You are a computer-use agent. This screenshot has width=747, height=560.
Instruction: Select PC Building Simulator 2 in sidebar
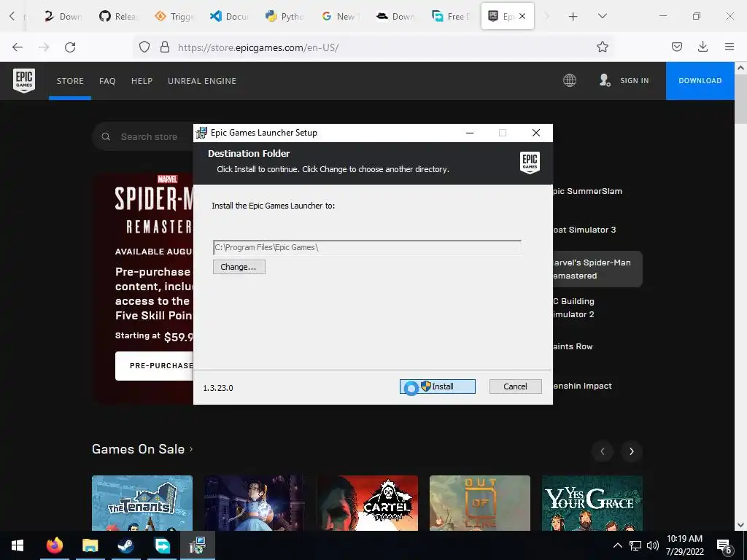tap(573, 308)
